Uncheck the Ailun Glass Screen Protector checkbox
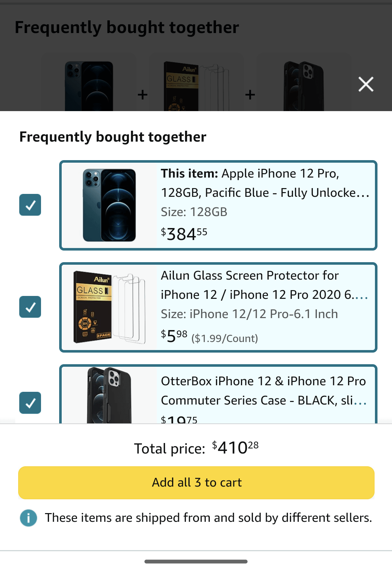This screenshot has height=573, width=392. (x=30, y=307)
